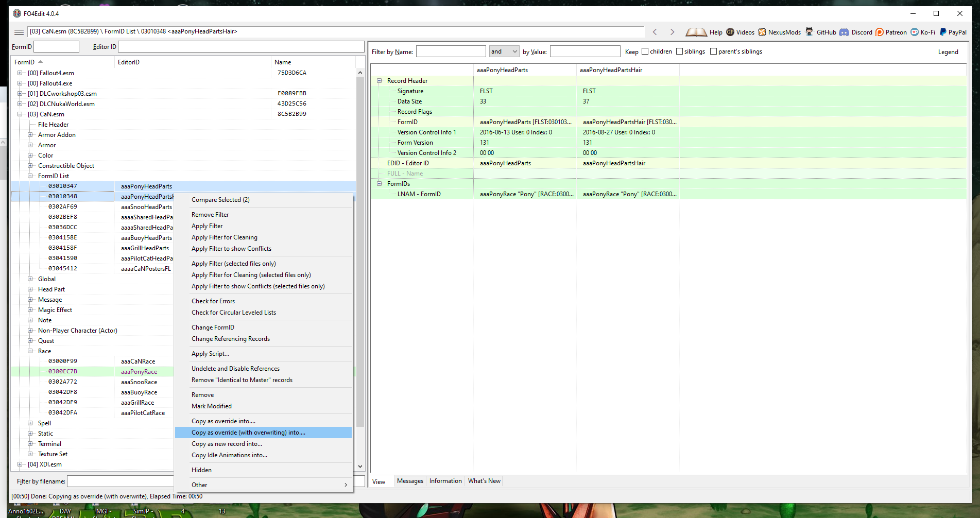Viewport: 980px width, 518px height.
Task: Collapse the FormIDs section
Action: coord(380,184)
